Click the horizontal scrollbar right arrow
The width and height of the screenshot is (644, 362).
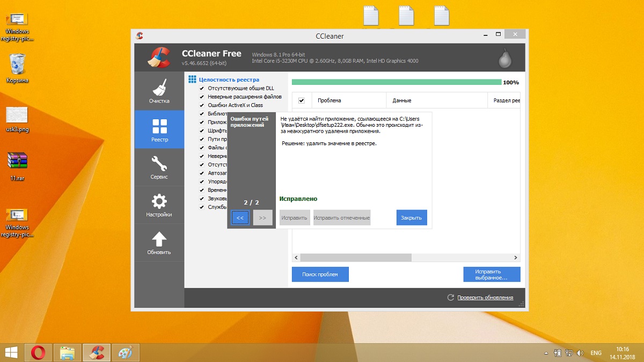pyautogui.click(x=516, y=258)
